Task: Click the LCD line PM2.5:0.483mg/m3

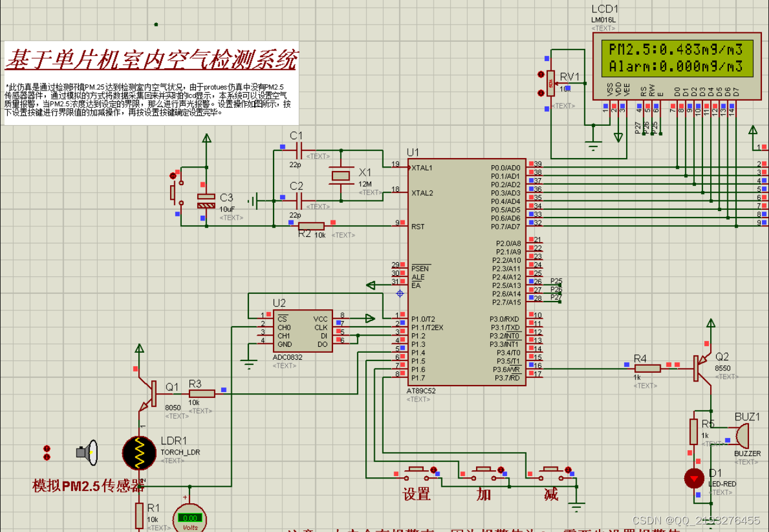Action: click(x=675, y=49)
